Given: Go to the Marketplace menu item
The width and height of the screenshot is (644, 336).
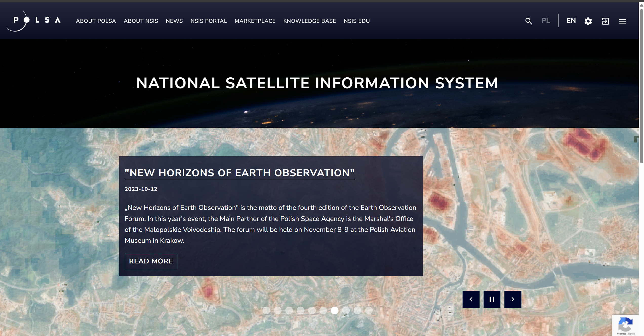Looking at the screenshot, I should point(255,21).
